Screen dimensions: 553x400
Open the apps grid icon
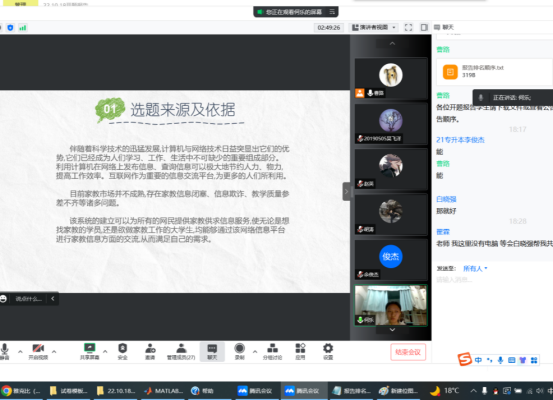coord(300,351)
